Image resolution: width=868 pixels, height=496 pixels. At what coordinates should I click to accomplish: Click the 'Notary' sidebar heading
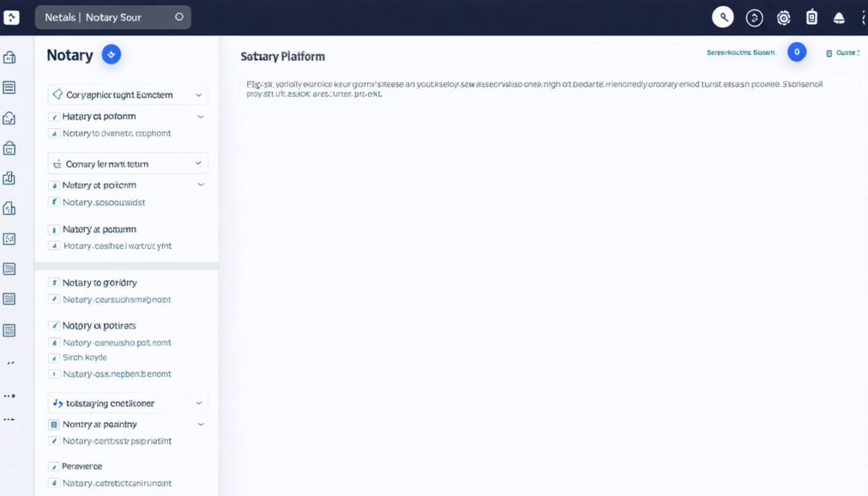coord(69,55)
